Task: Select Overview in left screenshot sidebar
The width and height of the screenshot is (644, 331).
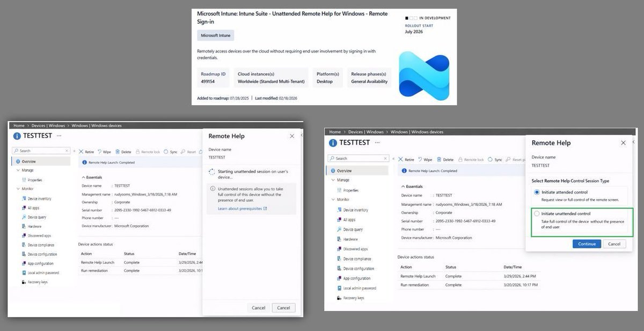Action: (x=41, y=161)
